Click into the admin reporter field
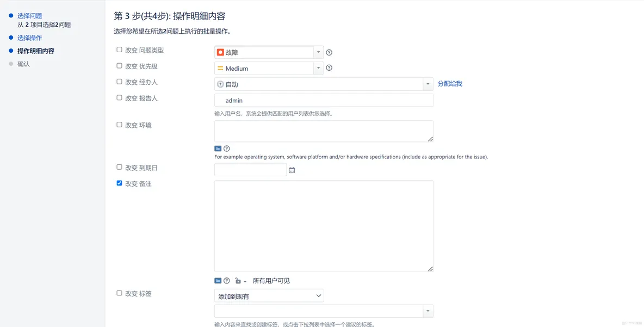Image resolution: width=644 pixels, height=327 pixels. 324,100
